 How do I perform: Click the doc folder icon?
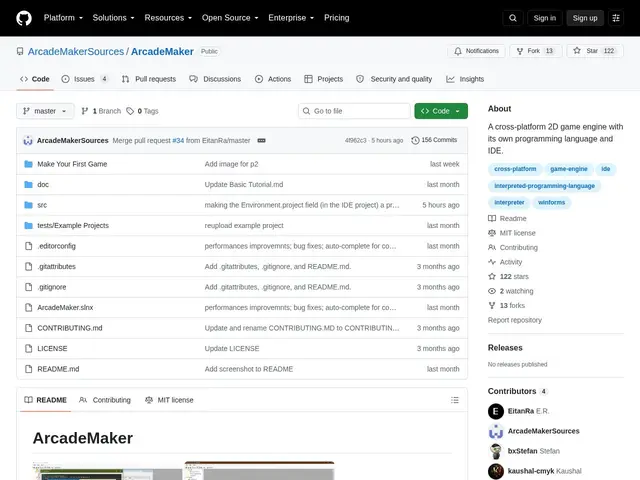28,184
